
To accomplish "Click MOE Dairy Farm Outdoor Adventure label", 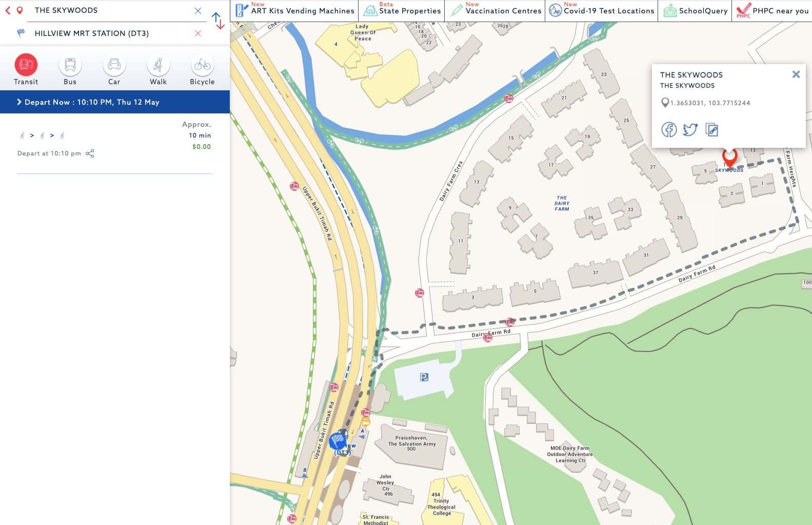I will coord(569,454).
